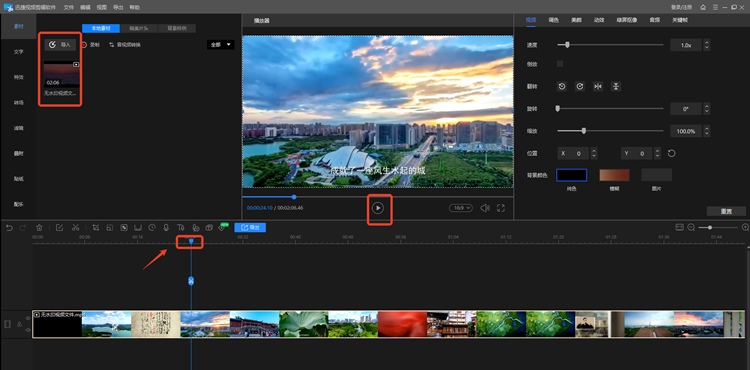
Task: Reset position with circular arrow icon
Action: [672, 153]
